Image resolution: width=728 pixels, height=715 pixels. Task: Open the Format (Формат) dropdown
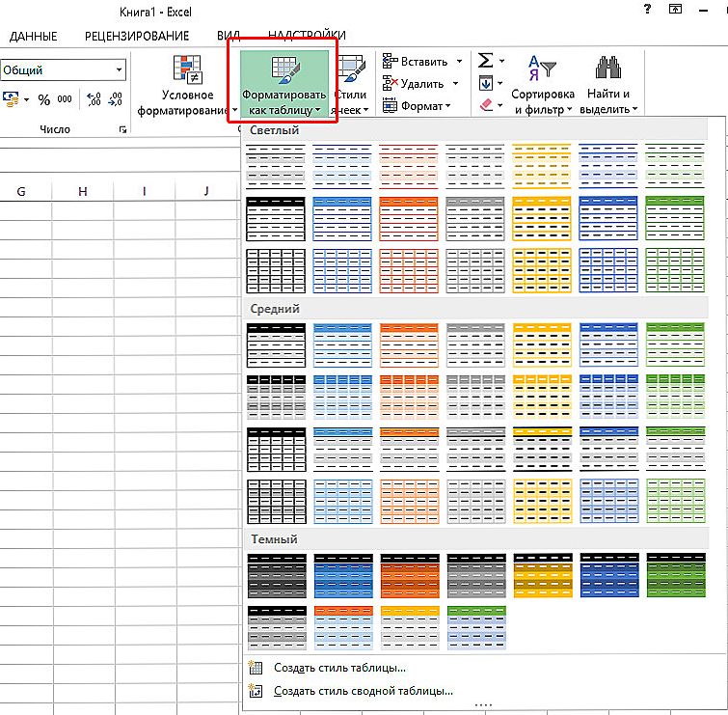449,106
